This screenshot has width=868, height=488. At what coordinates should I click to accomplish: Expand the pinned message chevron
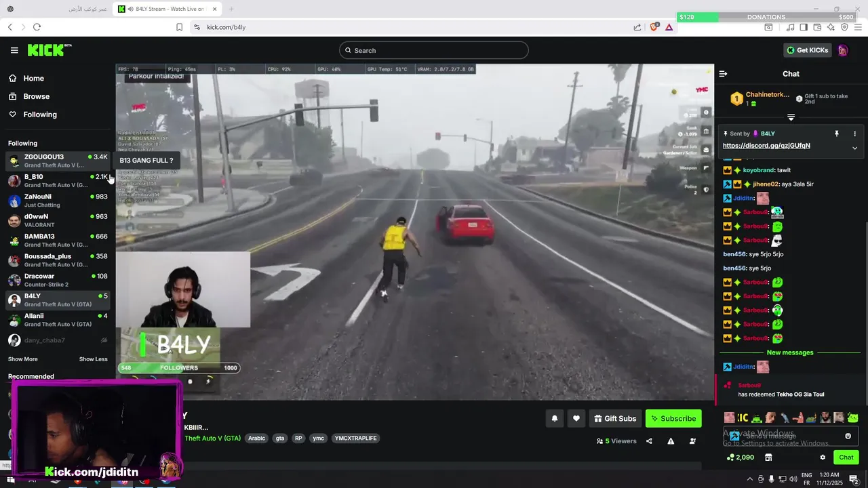pyautogui.click(x=854, y=148)
